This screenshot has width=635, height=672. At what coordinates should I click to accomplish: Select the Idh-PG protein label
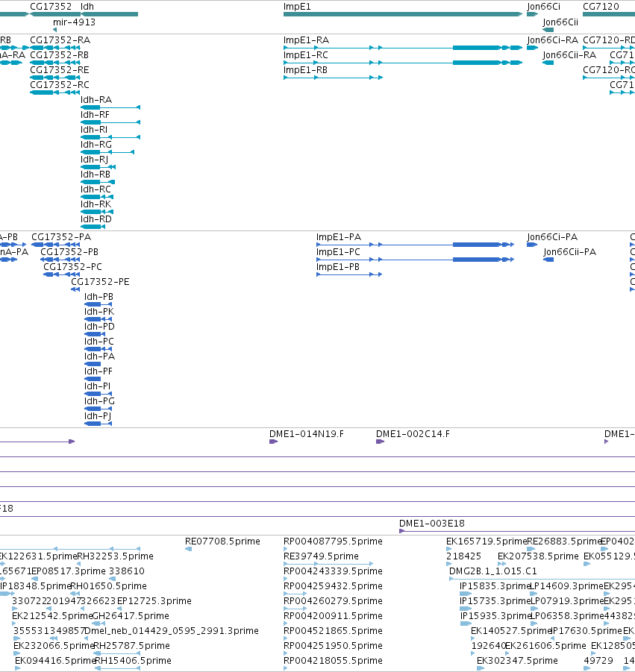tap(99, 401)
